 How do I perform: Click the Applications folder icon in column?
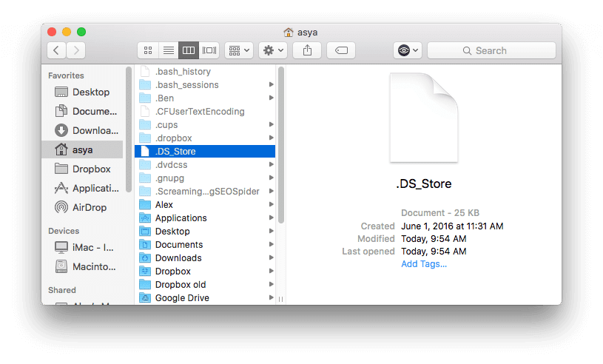(x=145, y=218)
